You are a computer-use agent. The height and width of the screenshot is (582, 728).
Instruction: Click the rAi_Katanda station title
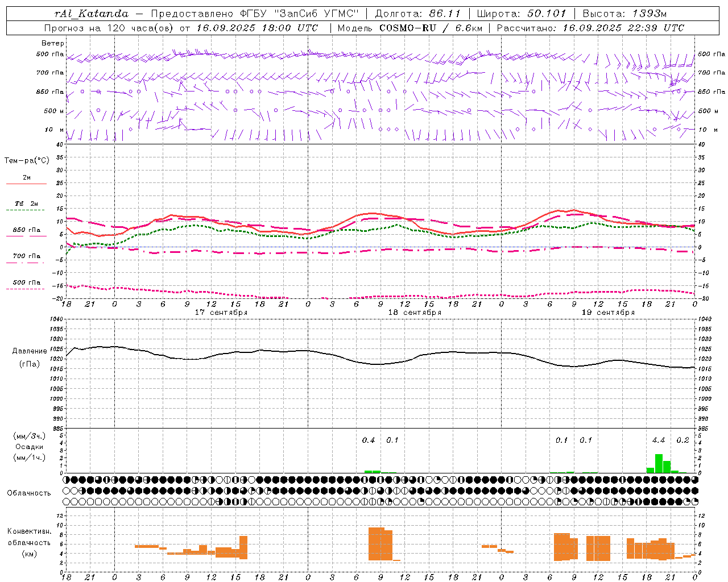[x=92, y=14]
